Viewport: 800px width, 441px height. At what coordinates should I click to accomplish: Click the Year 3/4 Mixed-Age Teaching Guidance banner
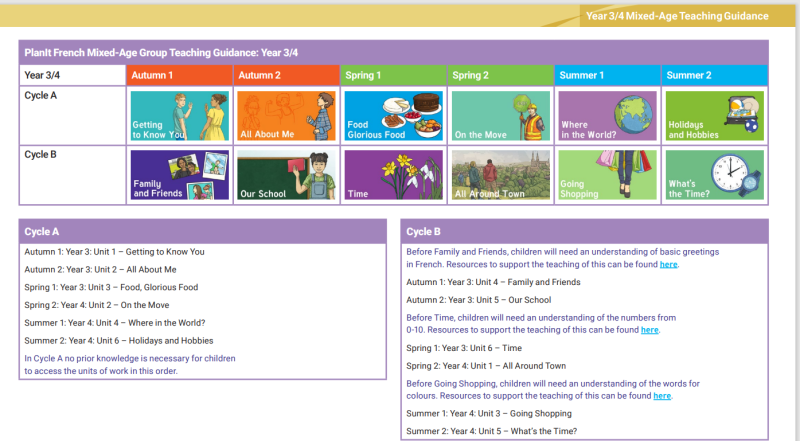[677, 16]
